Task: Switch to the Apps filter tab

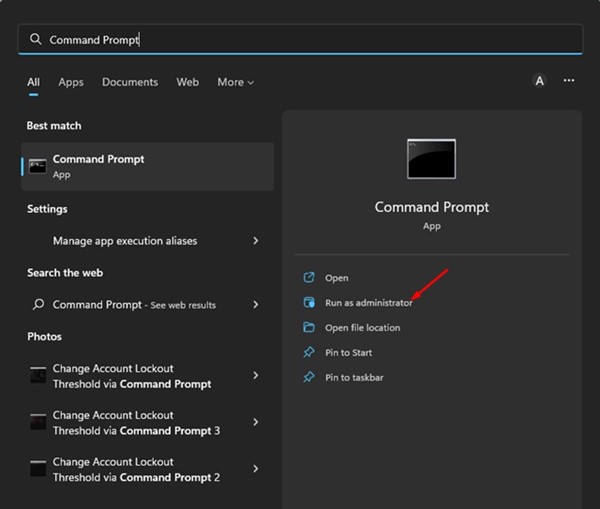Action: point(71,82)
